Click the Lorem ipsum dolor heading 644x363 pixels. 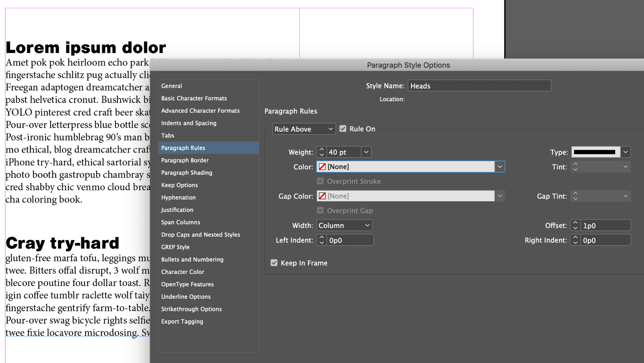tap(86, 48)
